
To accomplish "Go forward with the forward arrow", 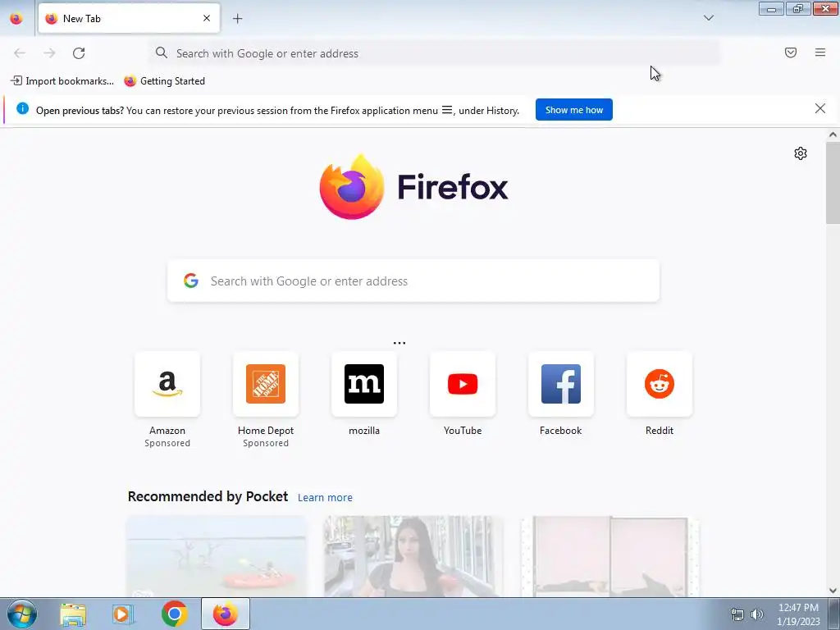I will pos(49,53).
